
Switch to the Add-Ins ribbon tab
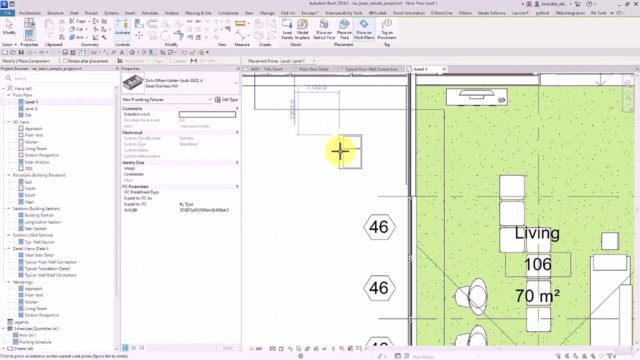pyautogui.click(x=288, y=13)
